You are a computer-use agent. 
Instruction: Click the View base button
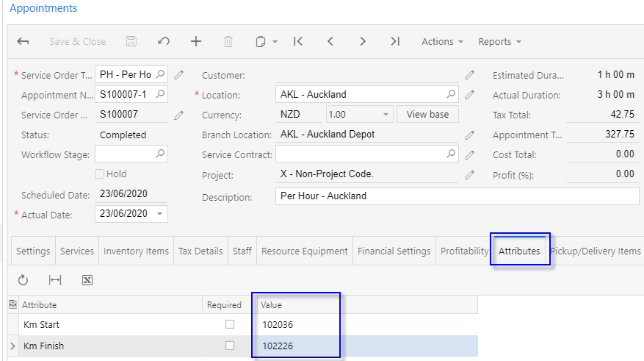click(x=427, y=115)
